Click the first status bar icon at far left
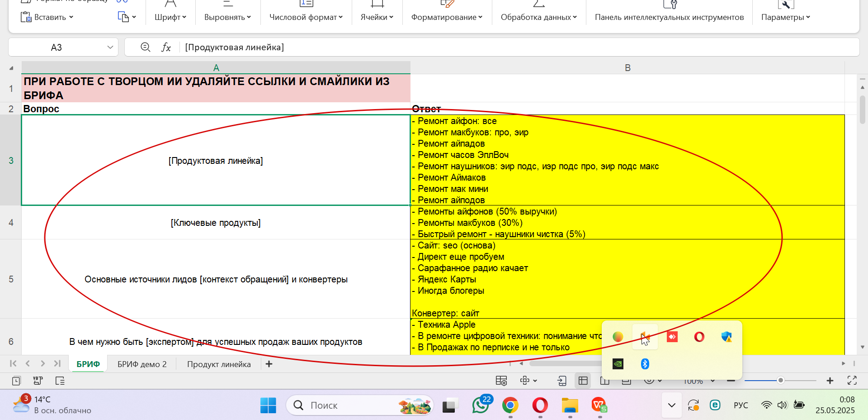Image resolution: width=868 pixels, height=420 pixels. (x=16, y=381)
